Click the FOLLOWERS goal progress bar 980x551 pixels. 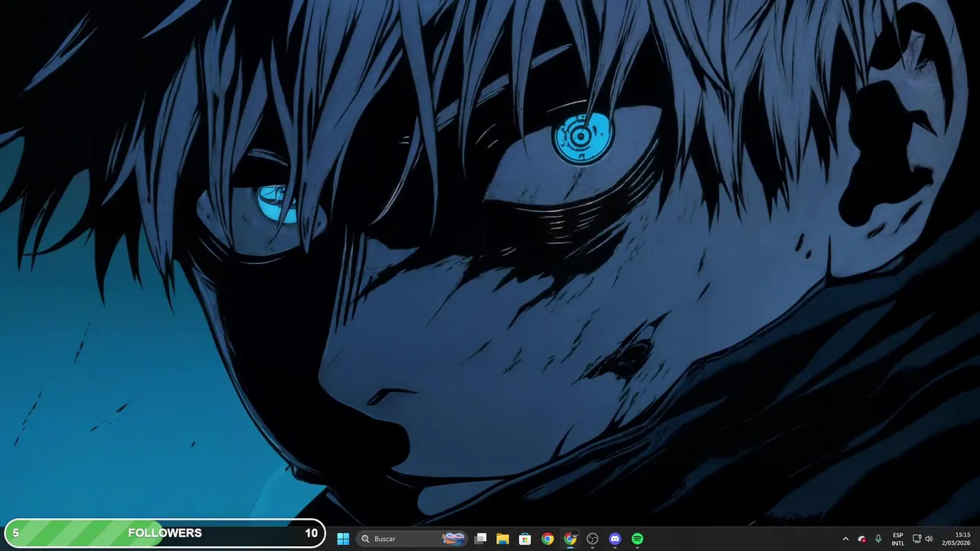coord(165,533)
